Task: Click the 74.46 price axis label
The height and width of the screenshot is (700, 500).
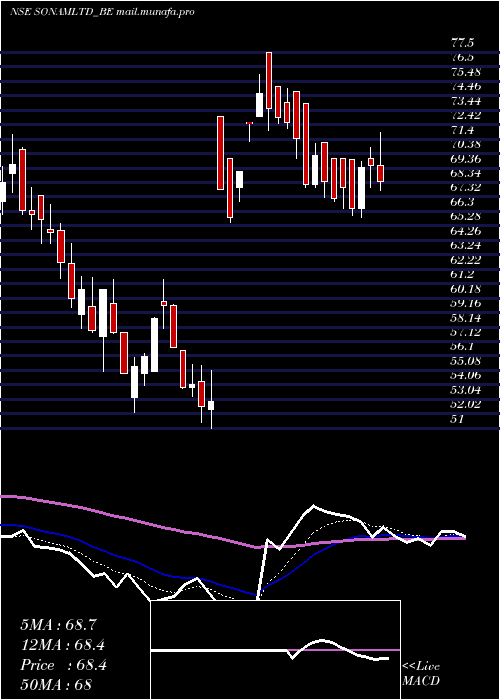Action: [466, 87]
